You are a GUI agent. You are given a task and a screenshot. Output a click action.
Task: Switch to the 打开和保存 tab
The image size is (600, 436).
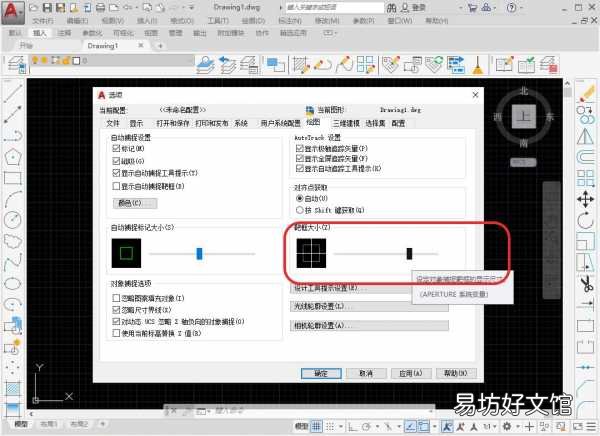(x=173, y=123)
